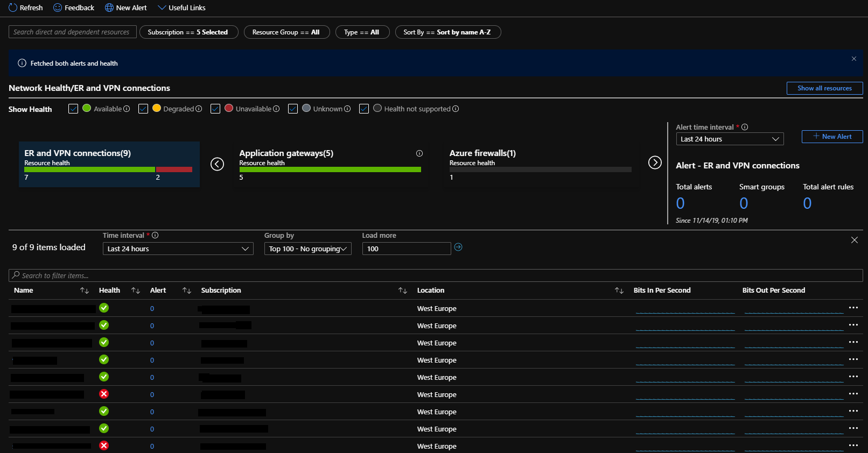The image size is (868, 453).
Task: Select the Application gateways(5) card
Action: click(331, 164)
